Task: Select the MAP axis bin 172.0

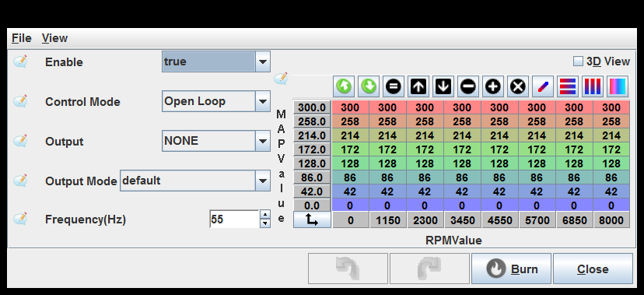Action: 312,149
